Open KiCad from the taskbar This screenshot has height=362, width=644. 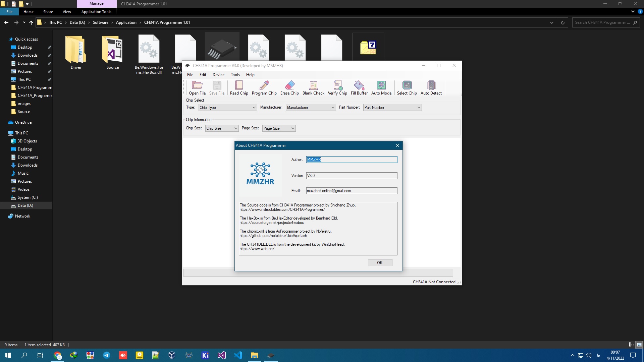pyautogui.click(x=205, y=355)
